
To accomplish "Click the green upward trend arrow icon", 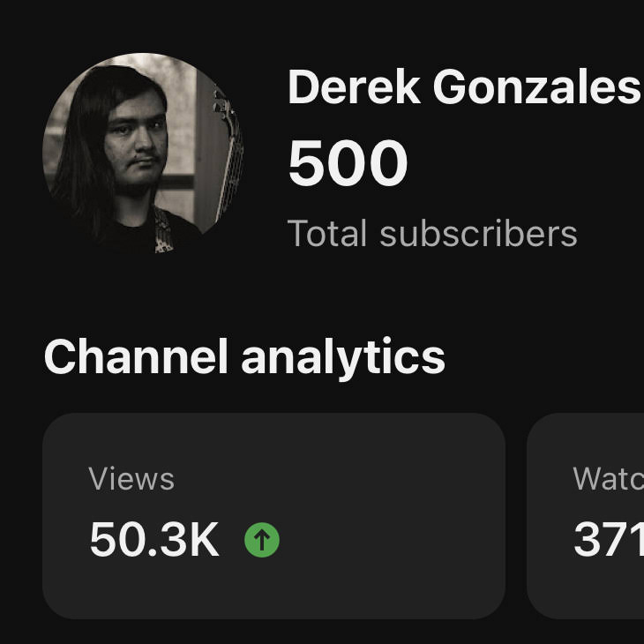I will pyautogui.click(x=262, y=540).
